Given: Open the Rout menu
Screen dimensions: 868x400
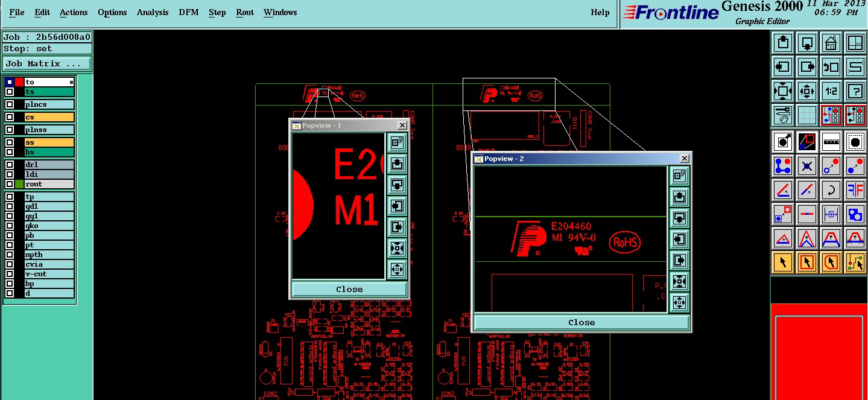Looking at the screenshot, I should 245,12.
